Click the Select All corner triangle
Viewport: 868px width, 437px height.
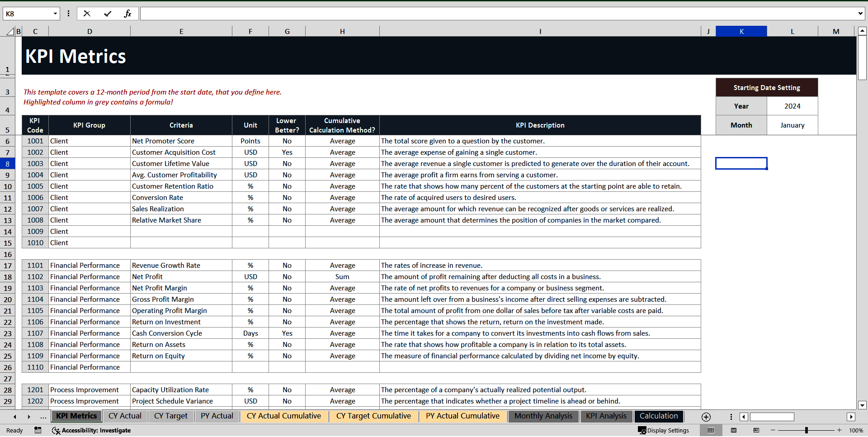pos(10,31)
